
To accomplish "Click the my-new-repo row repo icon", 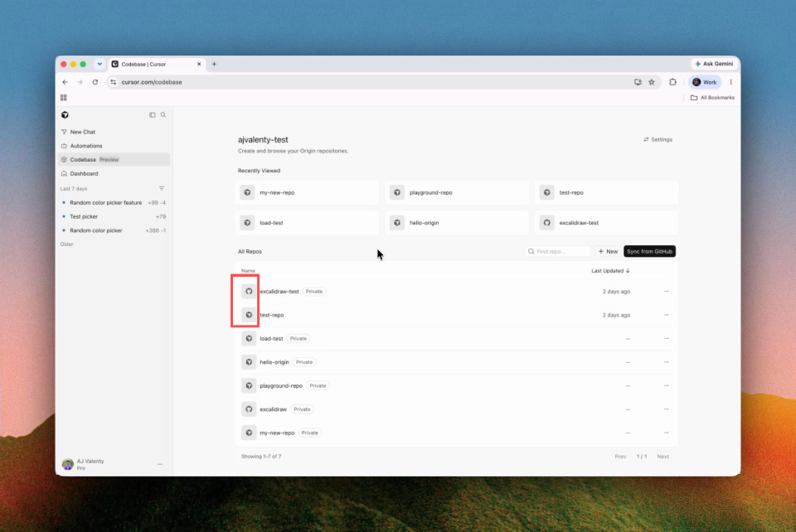I will pyautogui.click(x=249, y=433).
